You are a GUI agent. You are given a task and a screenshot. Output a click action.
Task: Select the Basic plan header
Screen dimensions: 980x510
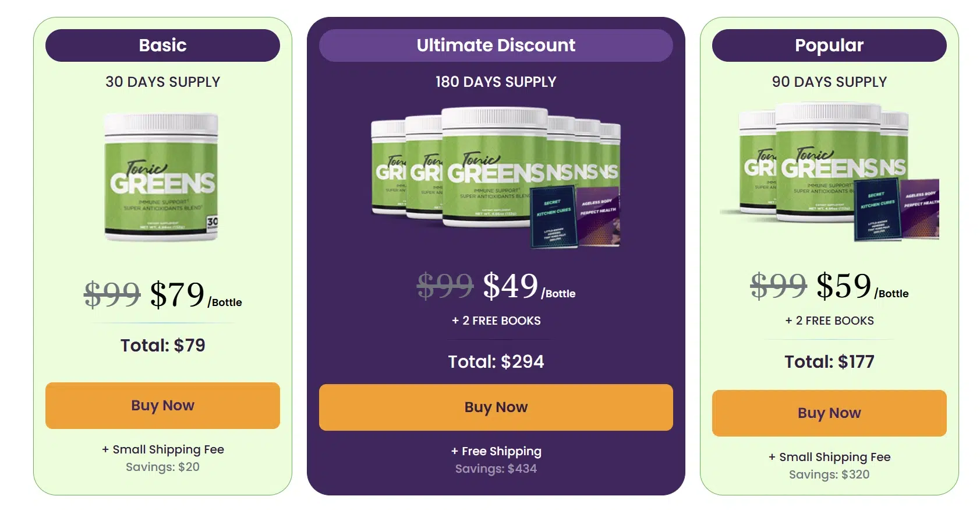[x=162, y=45]
